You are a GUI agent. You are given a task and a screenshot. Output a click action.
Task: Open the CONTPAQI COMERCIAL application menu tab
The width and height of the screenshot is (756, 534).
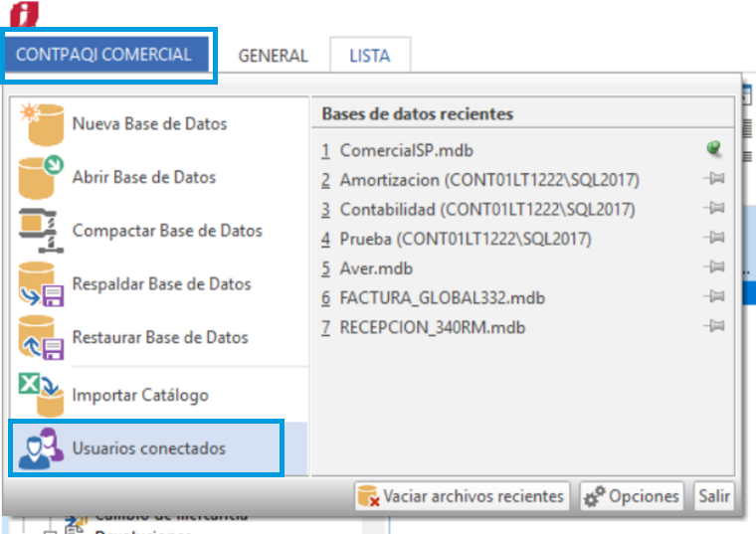point(106,55)
